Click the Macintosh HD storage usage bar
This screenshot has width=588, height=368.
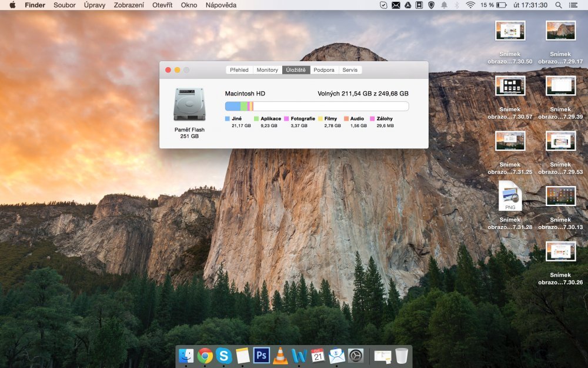[x=316, y=105]
